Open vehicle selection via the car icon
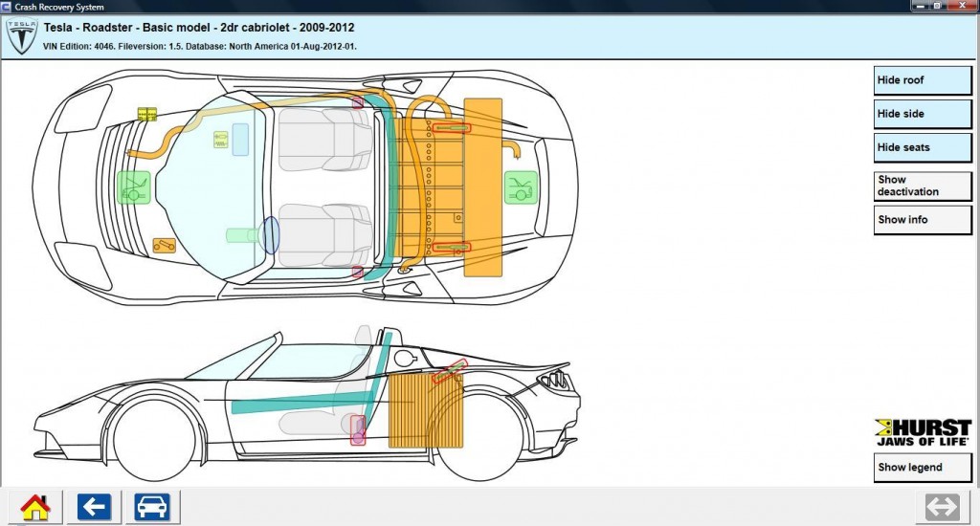Viewport: 980px width, 526px height. click(152, 507)
